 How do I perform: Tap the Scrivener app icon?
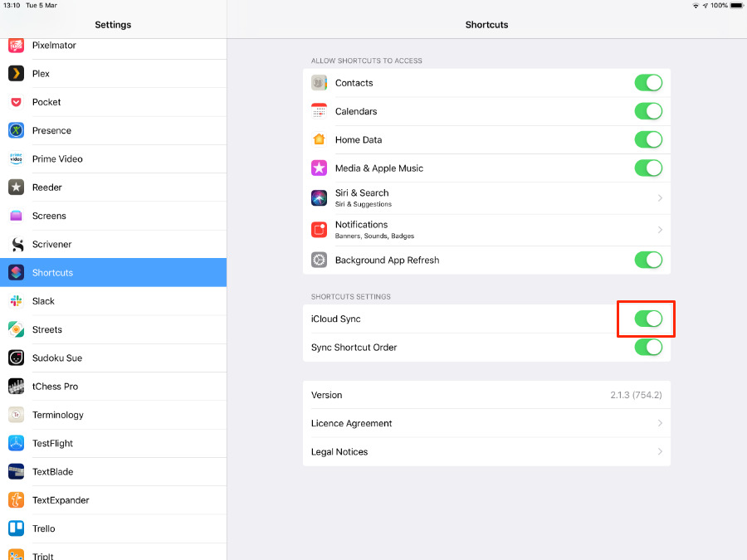coord(17,244)
